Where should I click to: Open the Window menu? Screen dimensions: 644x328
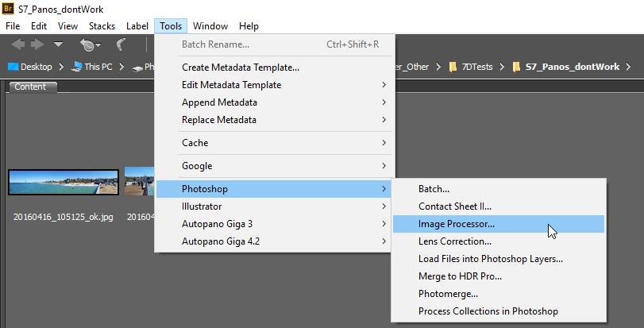(210, 26)
